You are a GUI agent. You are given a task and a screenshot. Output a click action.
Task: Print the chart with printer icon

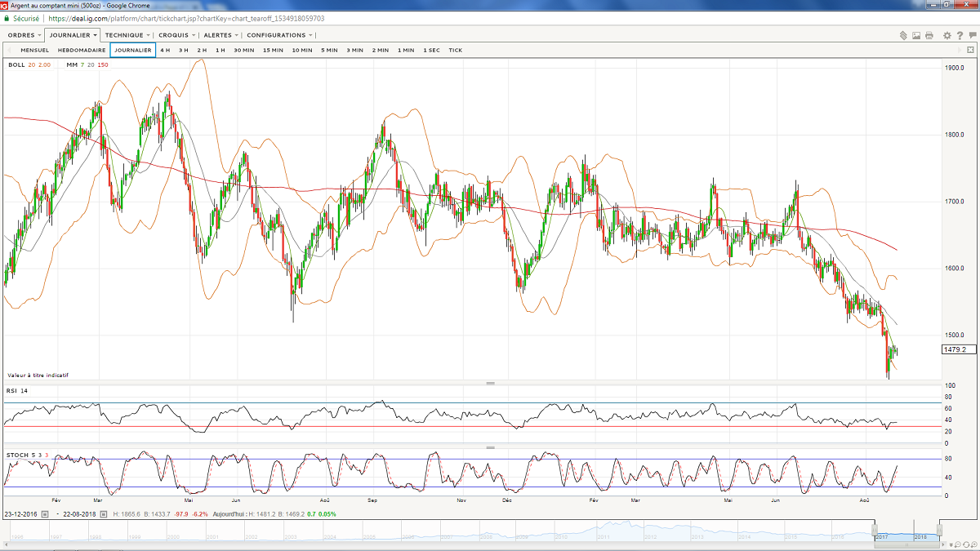click(x=929, y=35)
